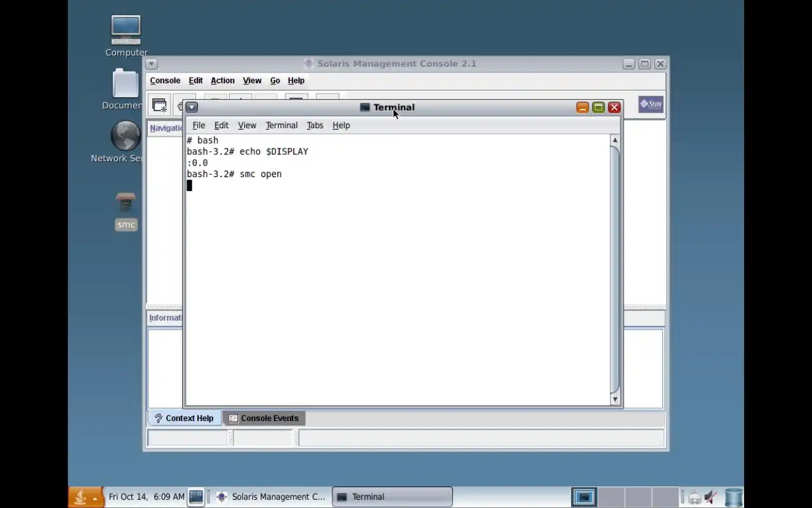
Task: Switch to the second workspace in the switcher
Action: pyautogui.click(x=612, y=497)
